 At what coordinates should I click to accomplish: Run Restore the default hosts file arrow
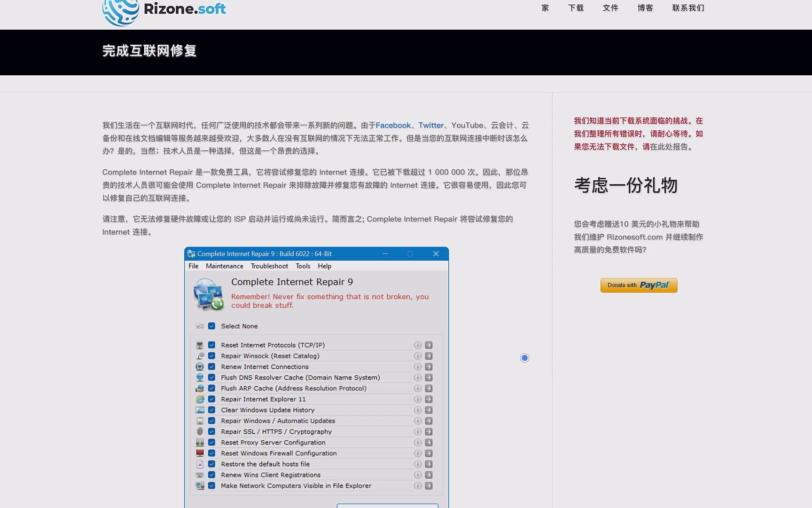[429, 464]
